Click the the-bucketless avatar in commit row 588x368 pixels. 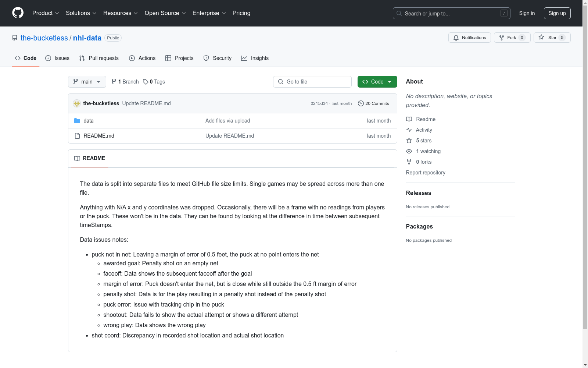tap(77, 103)
